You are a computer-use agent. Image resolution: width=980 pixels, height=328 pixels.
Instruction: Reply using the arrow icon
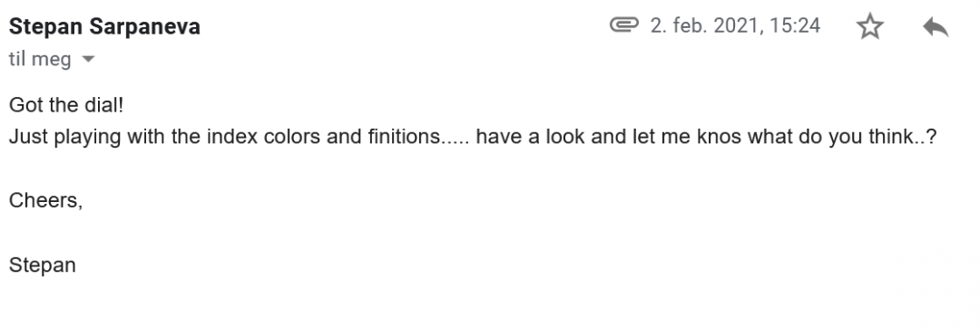coord(936,27)
